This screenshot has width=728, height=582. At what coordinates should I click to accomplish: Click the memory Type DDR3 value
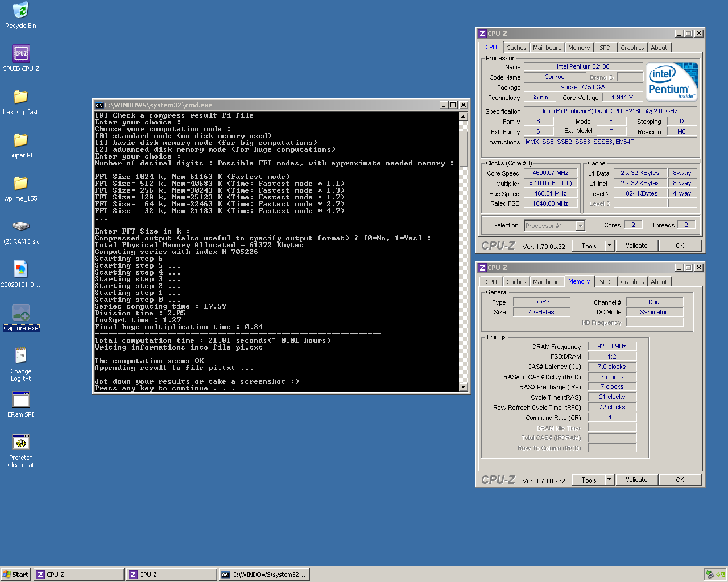coord(541,302)
